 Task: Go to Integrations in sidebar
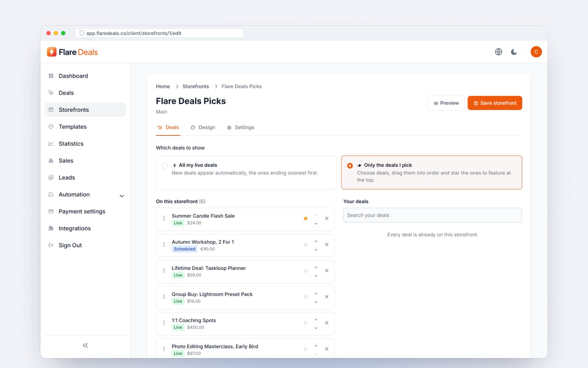85,228
